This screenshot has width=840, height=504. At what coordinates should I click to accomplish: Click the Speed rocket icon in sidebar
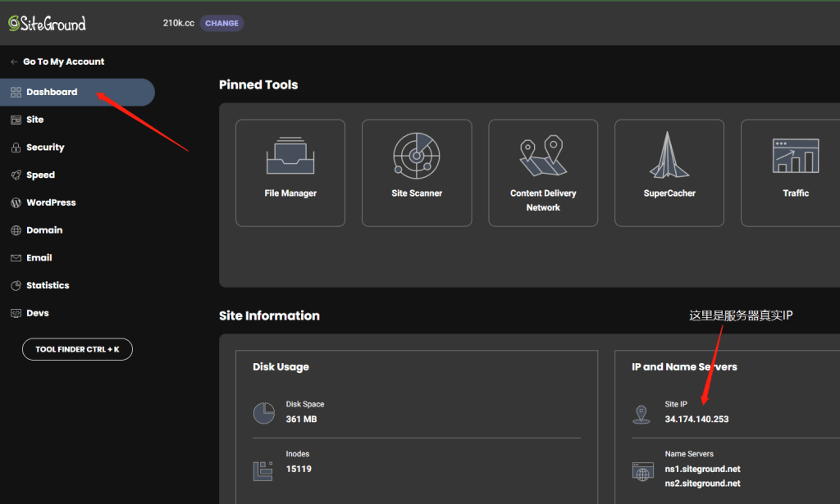pos(16,175)
